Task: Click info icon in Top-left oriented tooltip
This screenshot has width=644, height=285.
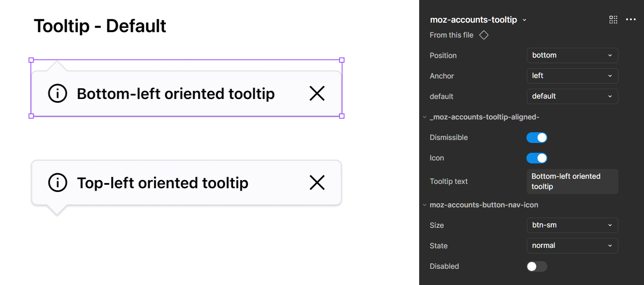Action: [57, 183]
